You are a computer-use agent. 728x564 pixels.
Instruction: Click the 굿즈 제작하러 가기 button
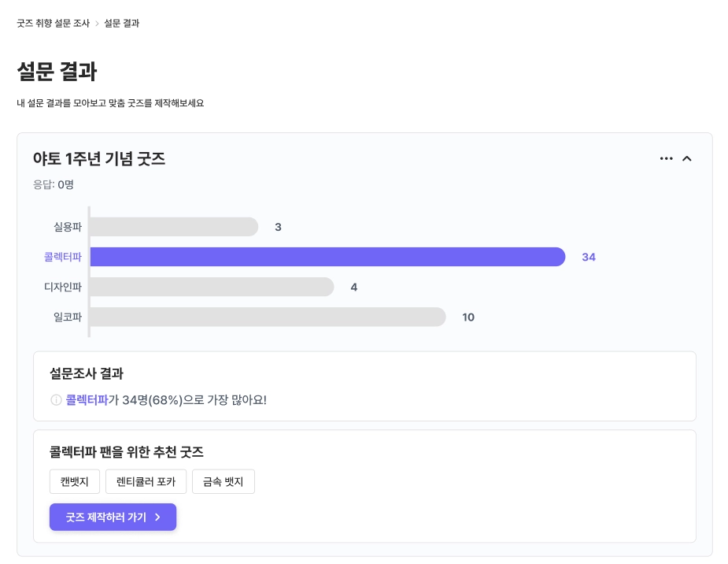tap(113, 517)
